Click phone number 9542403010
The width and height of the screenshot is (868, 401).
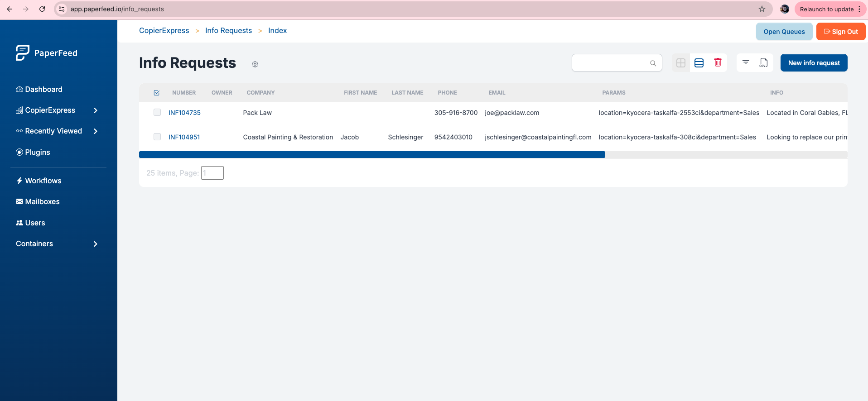coord(453,137)
